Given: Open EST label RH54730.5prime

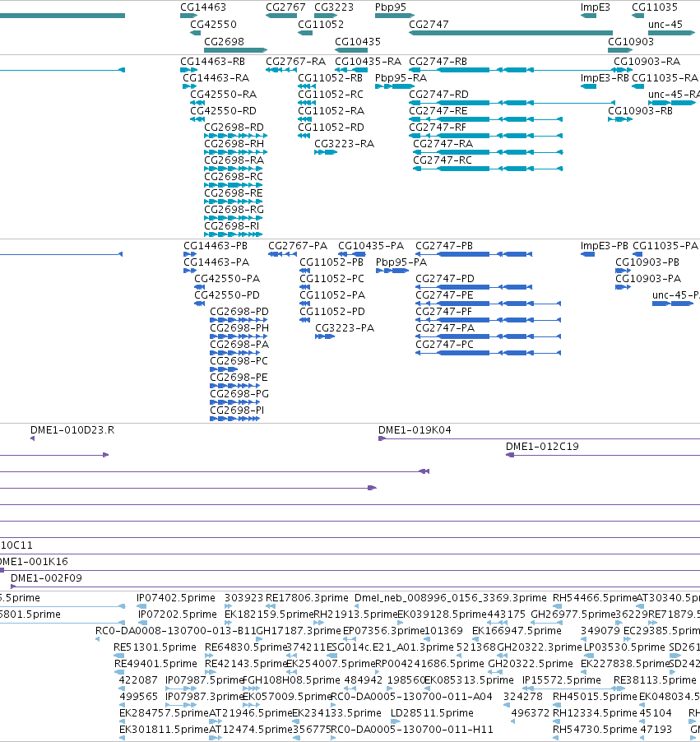Looking at the screenshot, I should pos(595,729).
